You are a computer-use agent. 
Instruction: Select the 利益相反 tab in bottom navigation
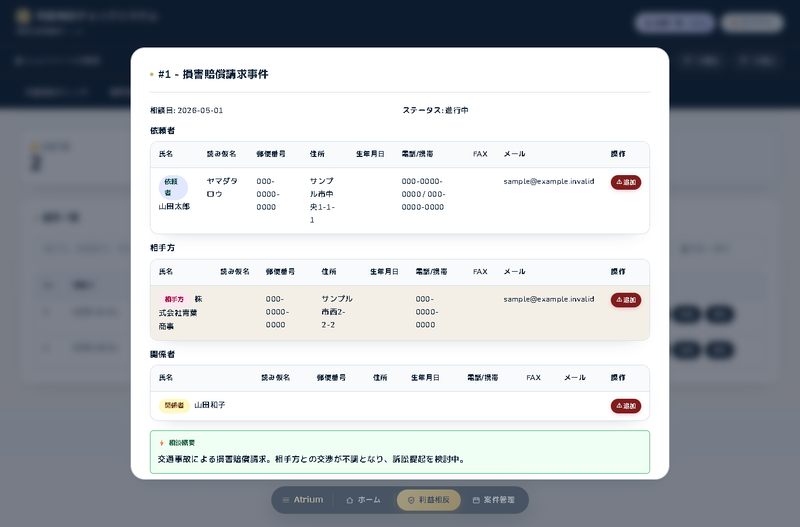[429, 500]
